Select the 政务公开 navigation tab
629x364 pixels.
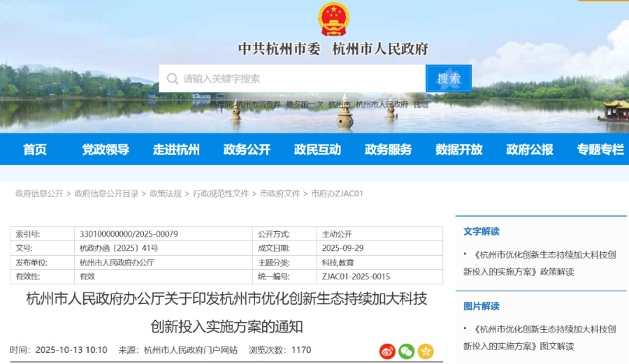[247, 150]
